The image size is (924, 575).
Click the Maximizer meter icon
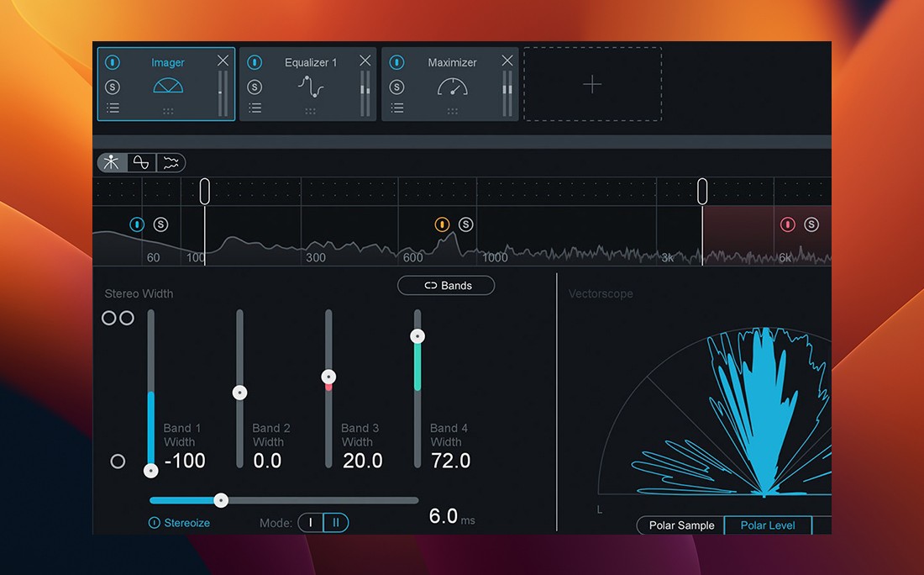(452, 86)
